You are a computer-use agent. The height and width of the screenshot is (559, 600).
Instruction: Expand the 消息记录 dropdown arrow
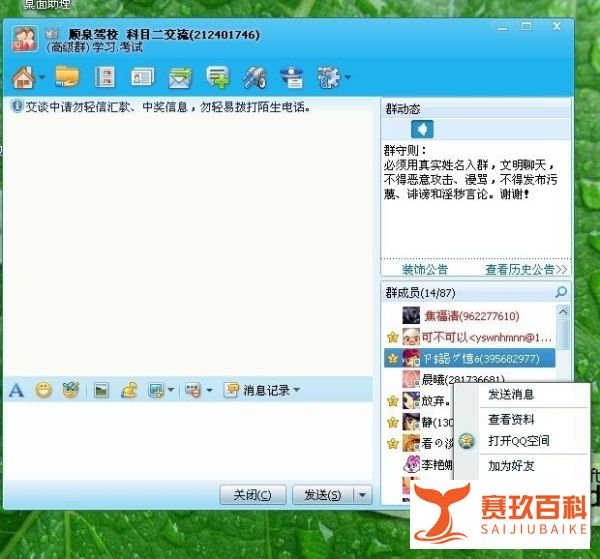(x=297, y=390)
